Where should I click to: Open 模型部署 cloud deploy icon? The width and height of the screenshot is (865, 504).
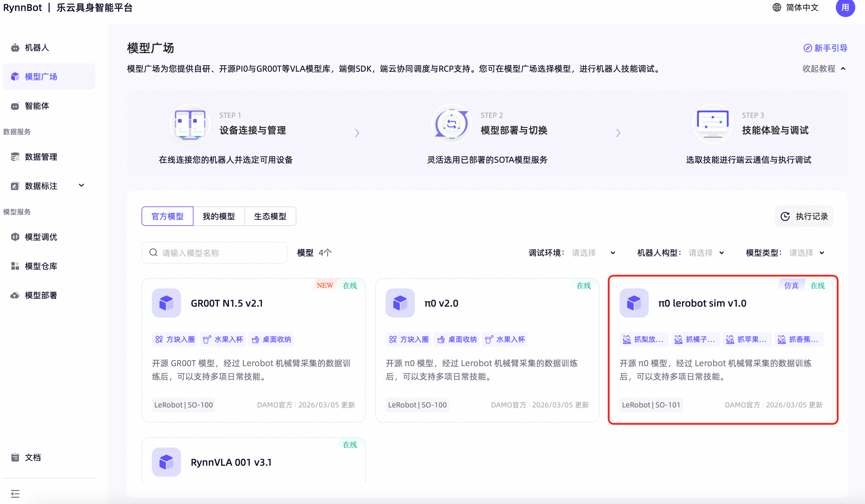point(15,295)
